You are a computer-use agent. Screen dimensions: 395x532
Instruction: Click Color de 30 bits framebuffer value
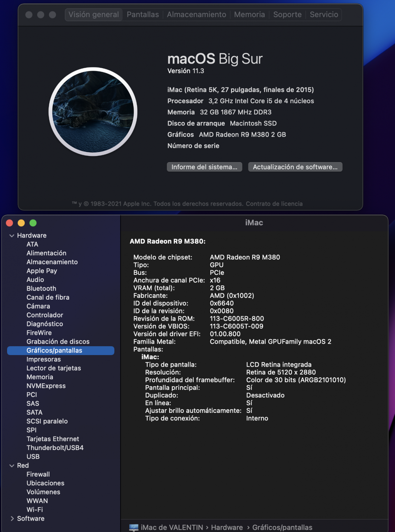point(296,380)
